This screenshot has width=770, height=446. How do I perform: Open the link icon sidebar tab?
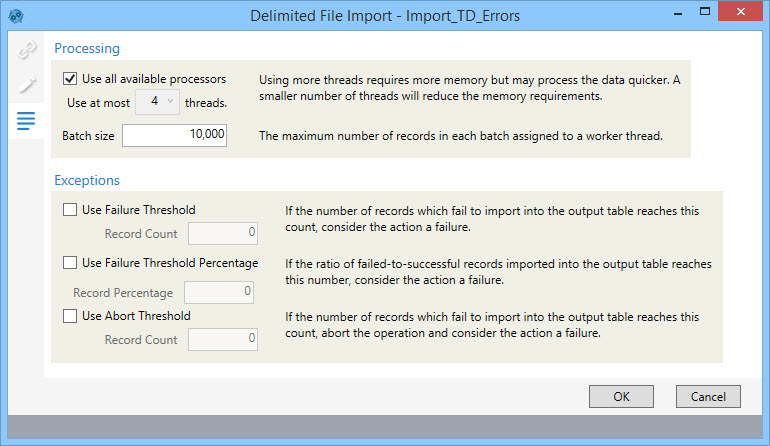pos(26,50)
